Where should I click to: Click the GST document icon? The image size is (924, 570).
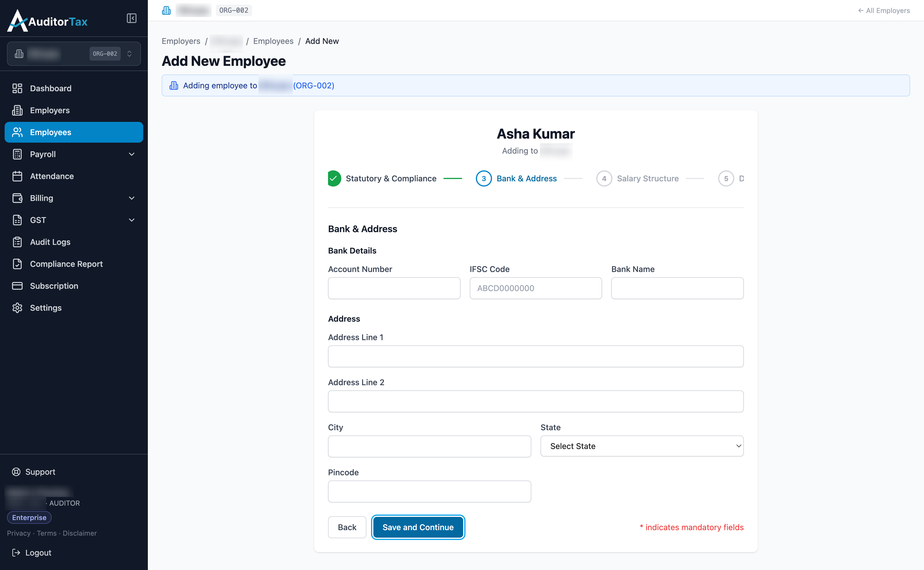[17, 220]
